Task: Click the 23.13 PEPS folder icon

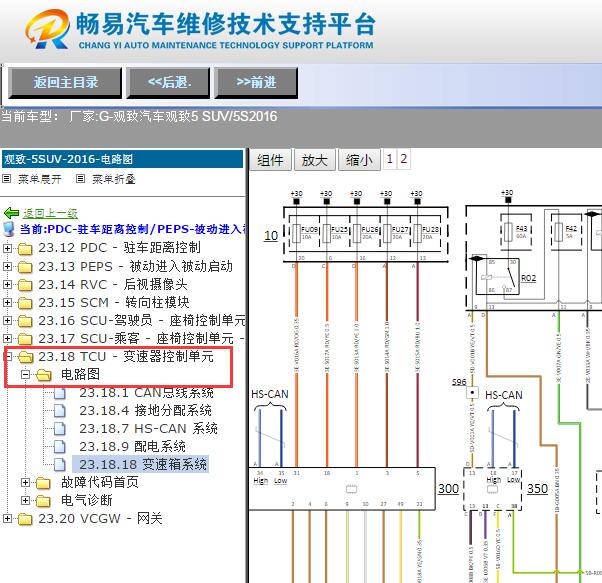Action: [x=25, y=267]
